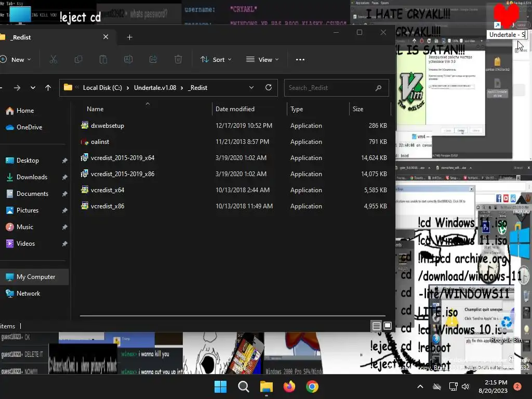The height and width of the screenshot is (399, 532).
Task: Open the Windows Start menu
Action: click(220, 387)
